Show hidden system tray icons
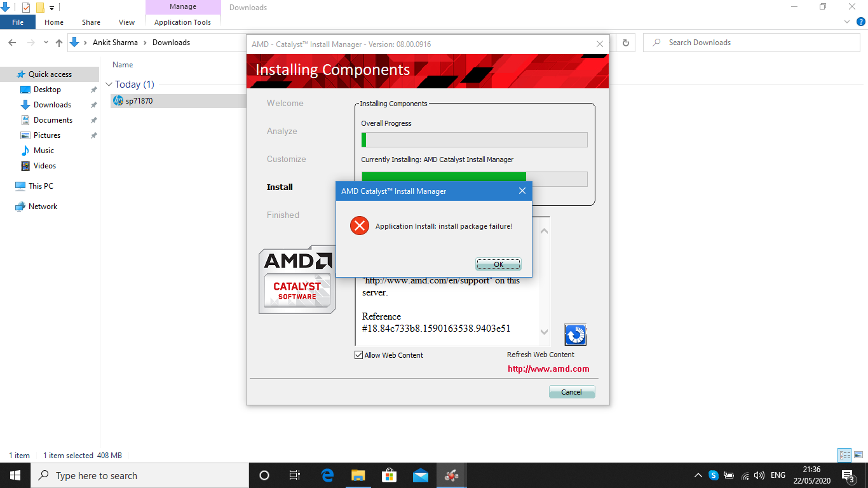 (698, 475)
